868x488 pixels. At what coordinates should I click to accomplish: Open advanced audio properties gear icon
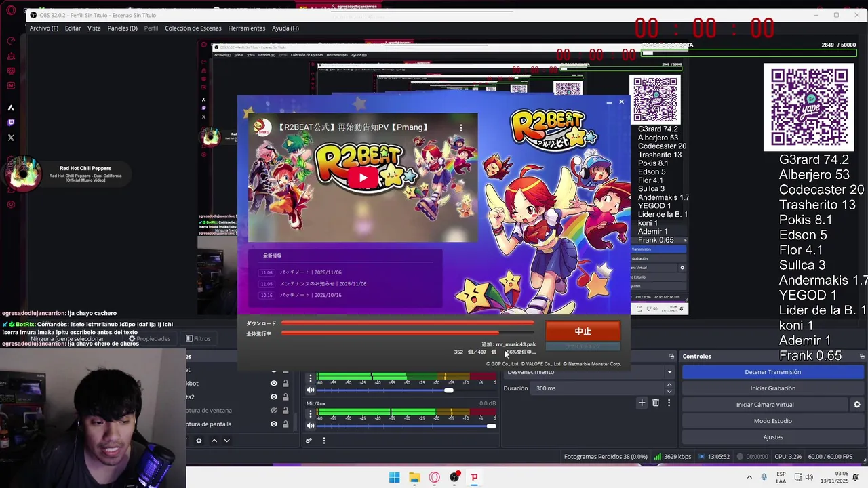(309, 441)
